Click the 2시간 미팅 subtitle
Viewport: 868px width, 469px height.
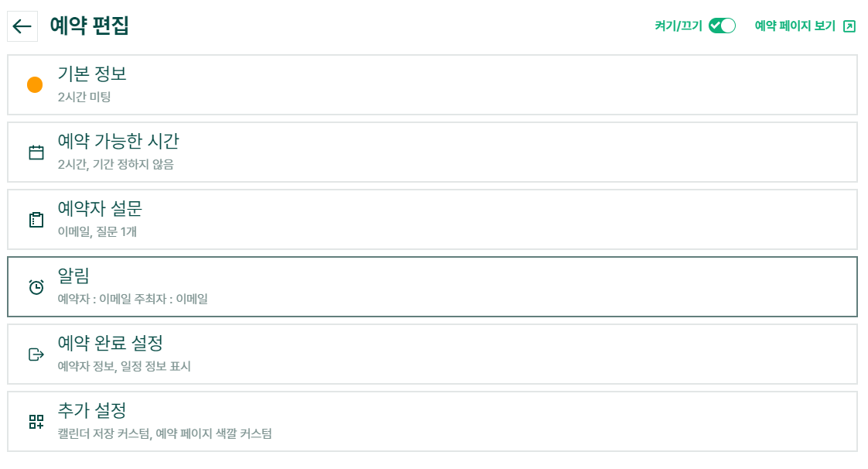tap(84, 98)
